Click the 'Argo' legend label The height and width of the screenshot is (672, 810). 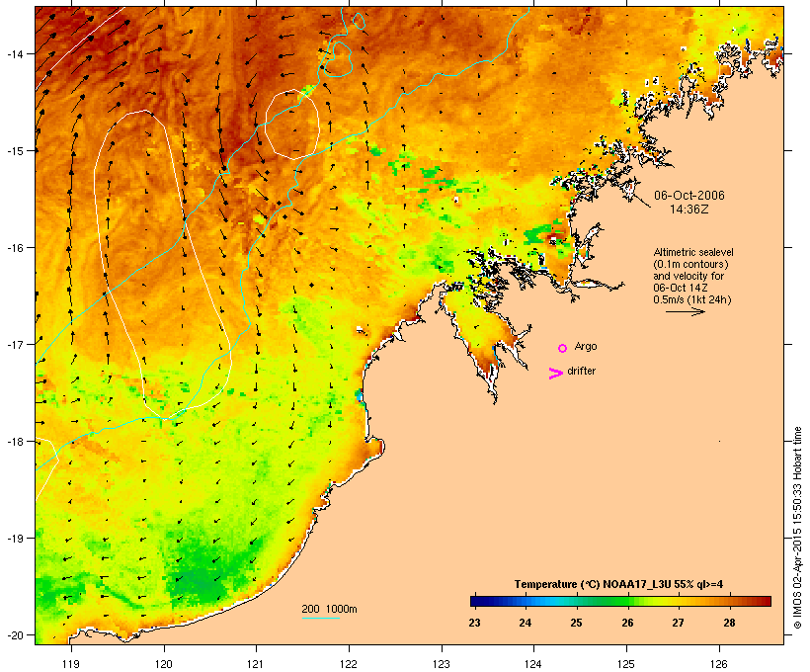[x=586, y=346]
